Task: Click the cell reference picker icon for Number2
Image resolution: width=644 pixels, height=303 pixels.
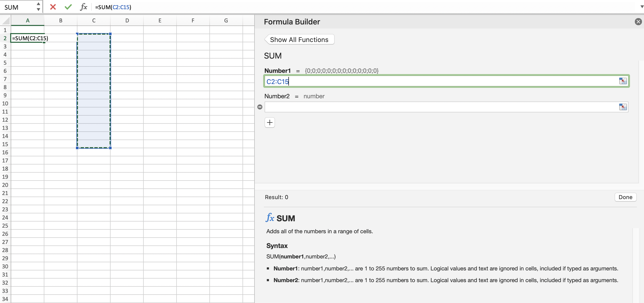Action: point(623,107)
